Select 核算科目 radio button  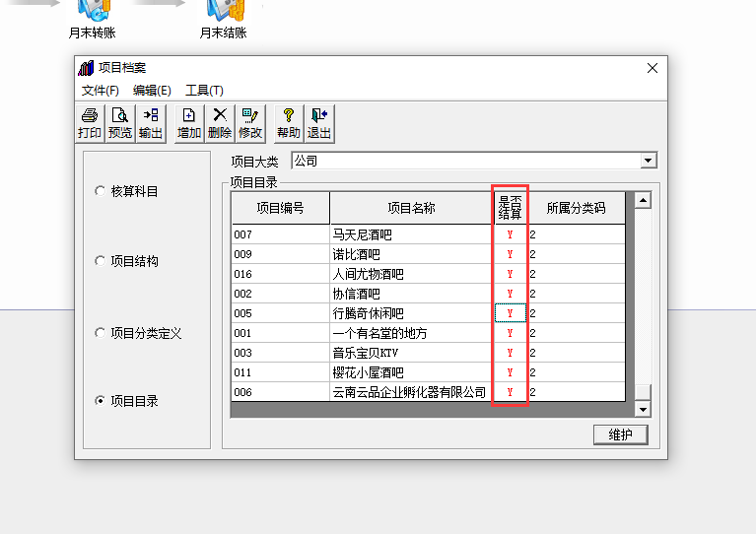click(101, 191)
